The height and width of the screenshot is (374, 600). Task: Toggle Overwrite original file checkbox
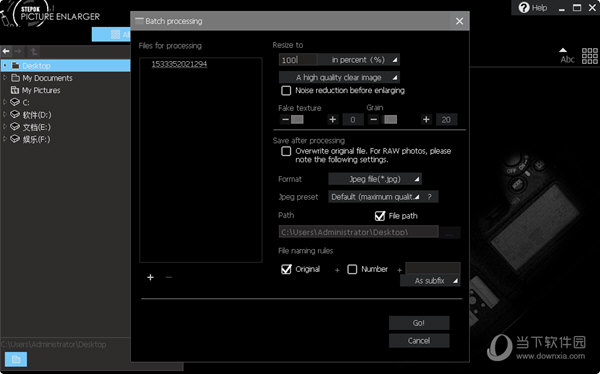point(286,151)
